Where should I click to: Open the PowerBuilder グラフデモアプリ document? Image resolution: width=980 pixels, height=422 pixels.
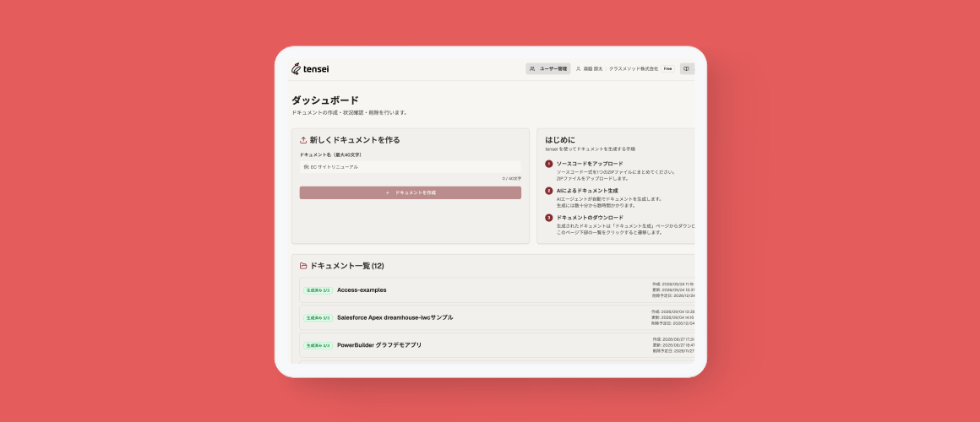tap(497, 345)
